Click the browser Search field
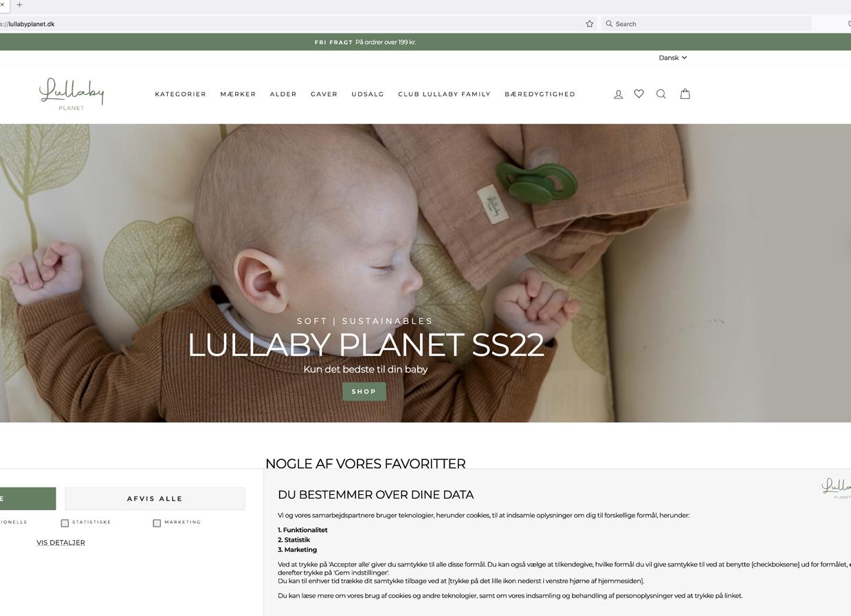 (707, 23)
